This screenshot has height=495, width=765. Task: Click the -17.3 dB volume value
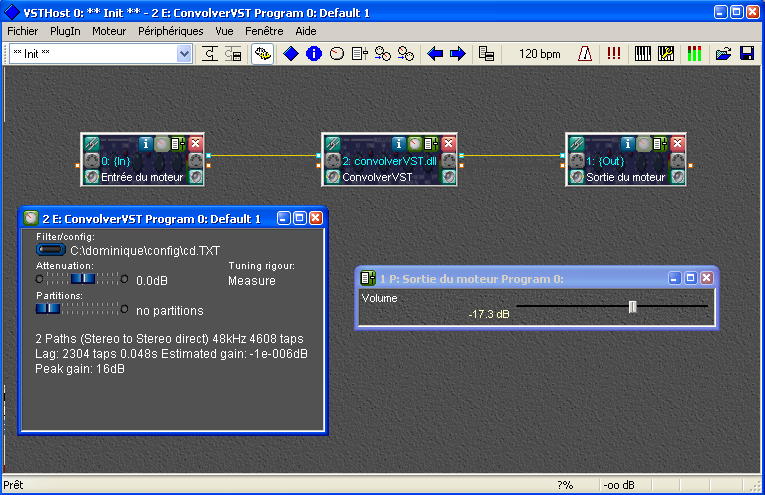click(x=489, y=315)
